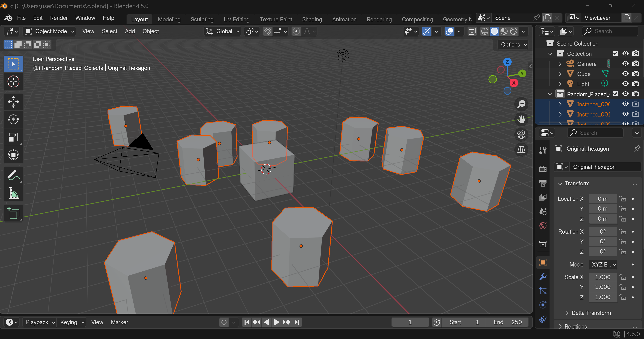Select the Annotate tool
The height and width of the screenshot is (339, 644).
(x=13, y=175)
